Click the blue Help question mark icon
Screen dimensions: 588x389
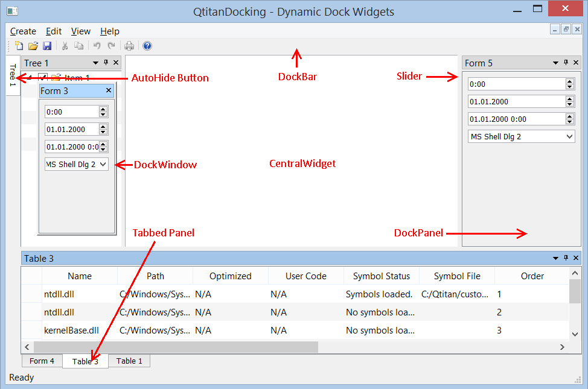pyautogui.click(x=147, y=46)
